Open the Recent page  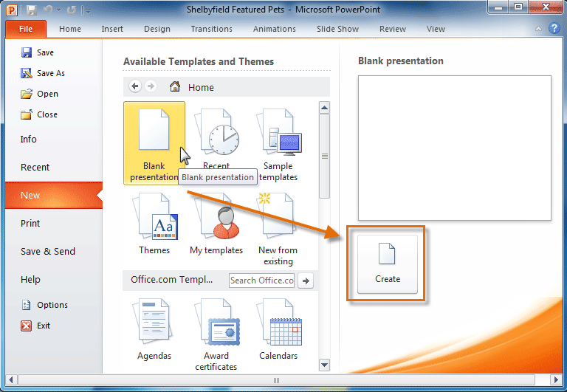pos(35,167)
